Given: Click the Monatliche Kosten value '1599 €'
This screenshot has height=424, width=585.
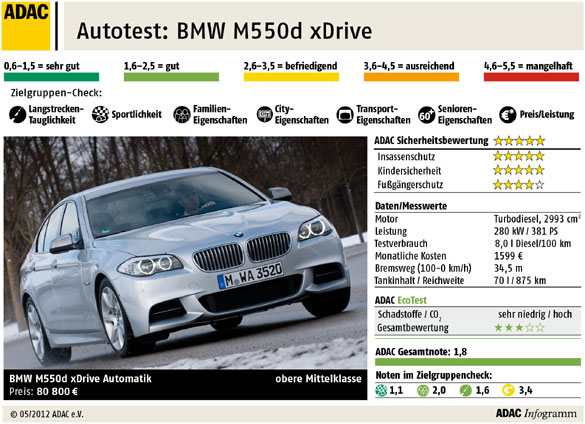Looking at the screenshot, I should coord(508,256).
